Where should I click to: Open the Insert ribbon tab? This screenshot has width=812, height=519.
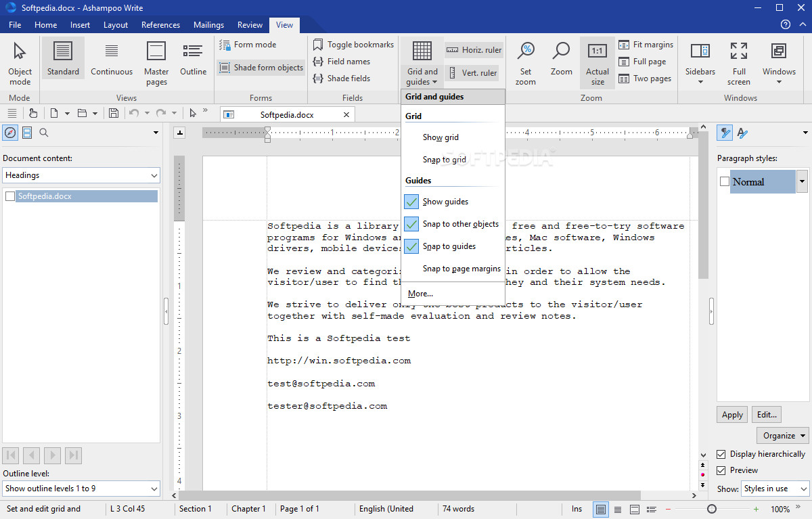coord(80,25)
